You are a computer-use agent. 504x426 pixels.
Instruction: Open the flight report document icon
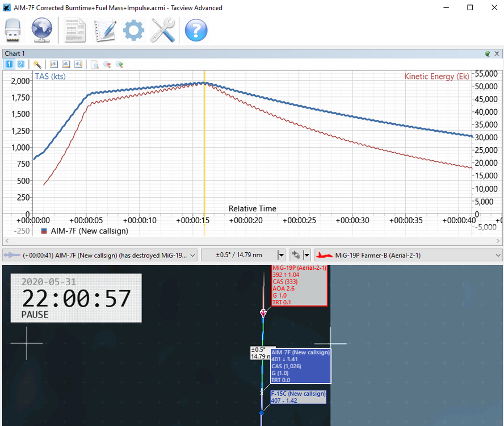point(75,30)
